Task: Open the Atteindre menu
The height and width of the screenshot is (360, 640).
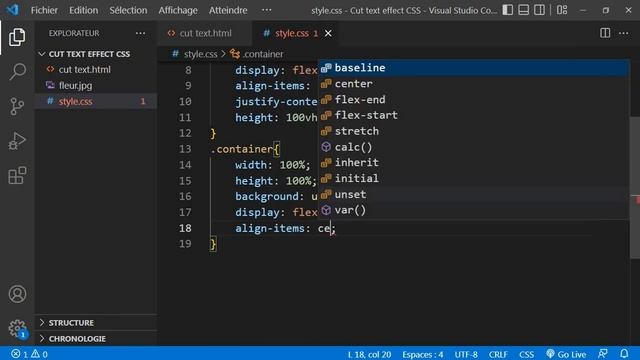Action: [228, 10]
